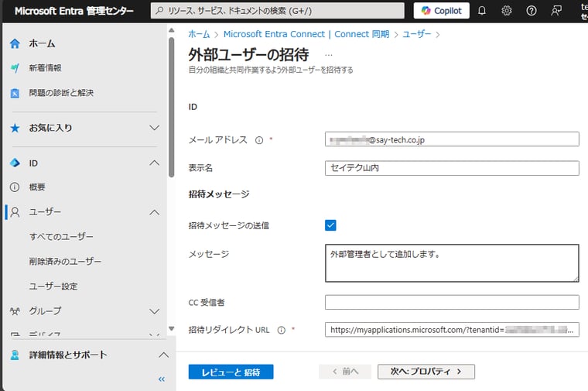
Task: Open 新着情報 in the sidebar menu
Action: (x=45, y=68)
